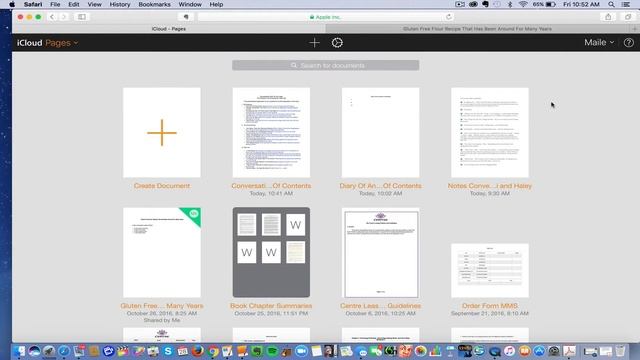Click the shared badge on Gluten Free document
640x360 pixels.
193,215
